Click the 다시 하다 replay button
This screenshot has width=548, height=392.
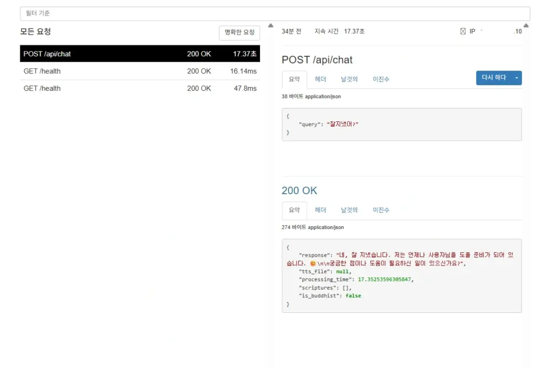point(493,78)
